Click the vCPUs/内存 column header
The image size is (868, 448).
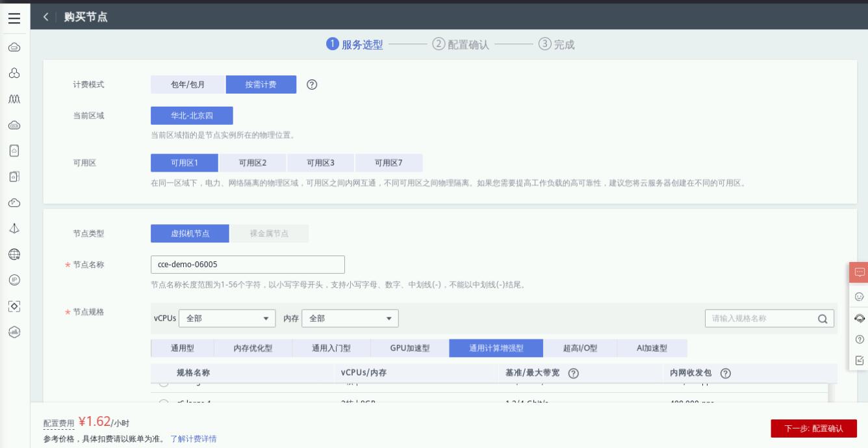click(x=364, y=373)
